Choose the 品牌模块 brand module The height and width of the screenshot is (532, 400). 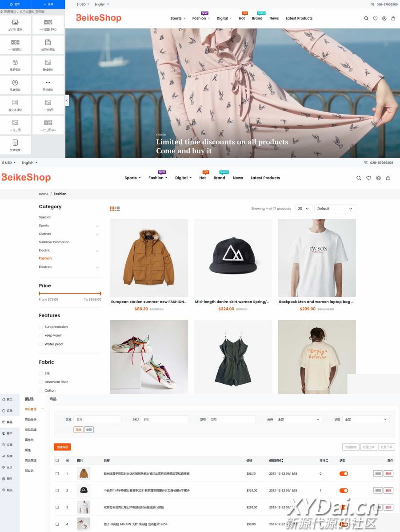tap(15, 85)
